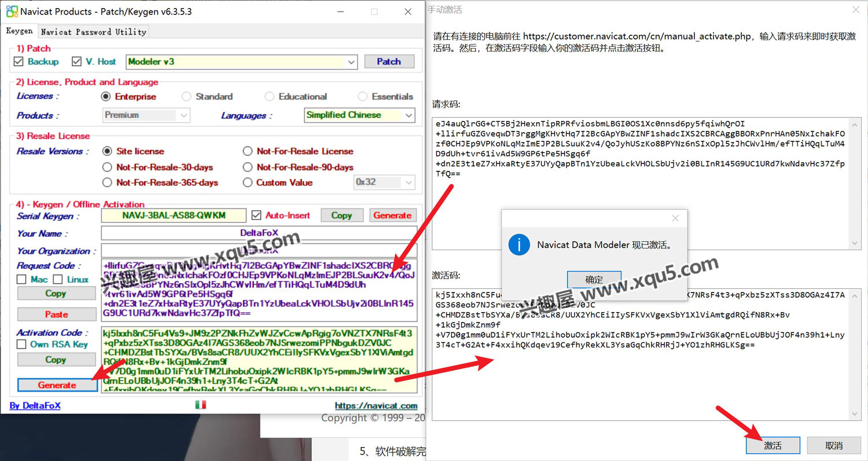Viewport: 868px width, 461px height.
Task: Open the Simplified Chinese language dropdown
Action: (360, 115)
